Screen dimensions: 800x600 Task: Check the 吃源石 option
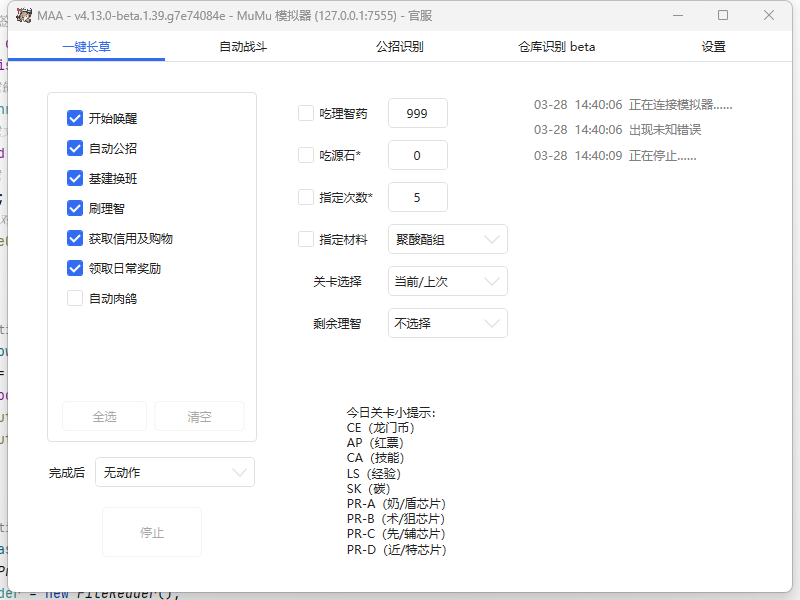(x=306, y=155)
